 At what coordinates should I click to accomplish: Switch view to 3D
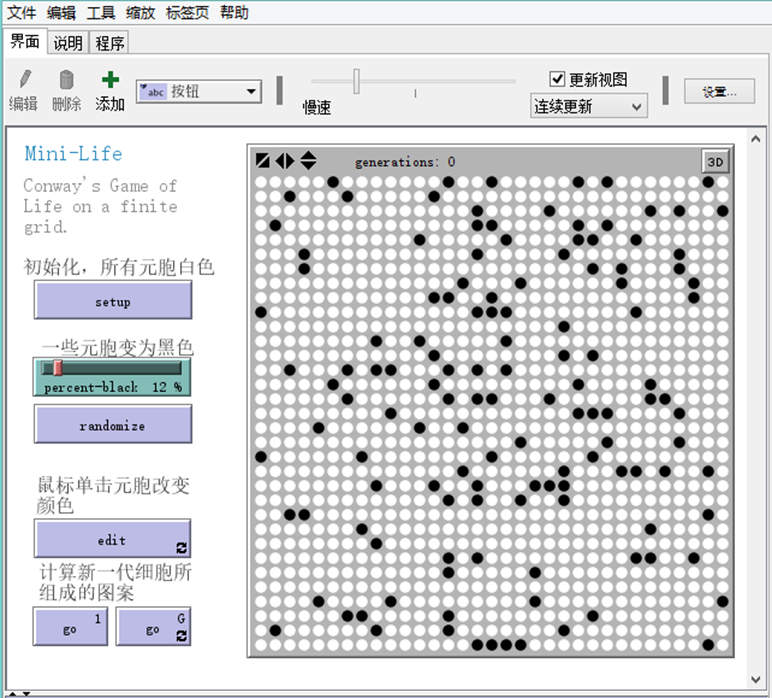pos(715,162)
